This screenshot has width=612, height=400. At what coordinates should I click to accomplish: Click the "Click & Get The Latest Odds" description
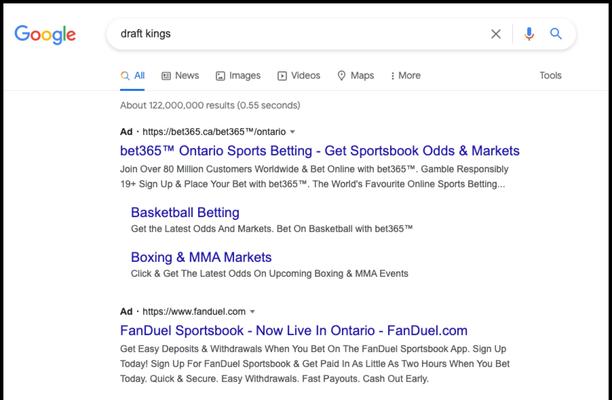coord(269,274)
